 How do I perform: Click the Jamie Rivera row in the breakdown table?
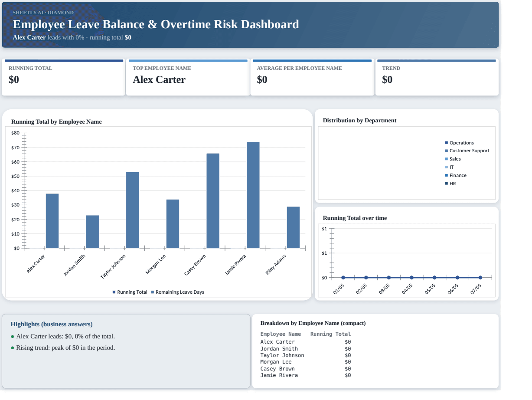click(306, 375)
